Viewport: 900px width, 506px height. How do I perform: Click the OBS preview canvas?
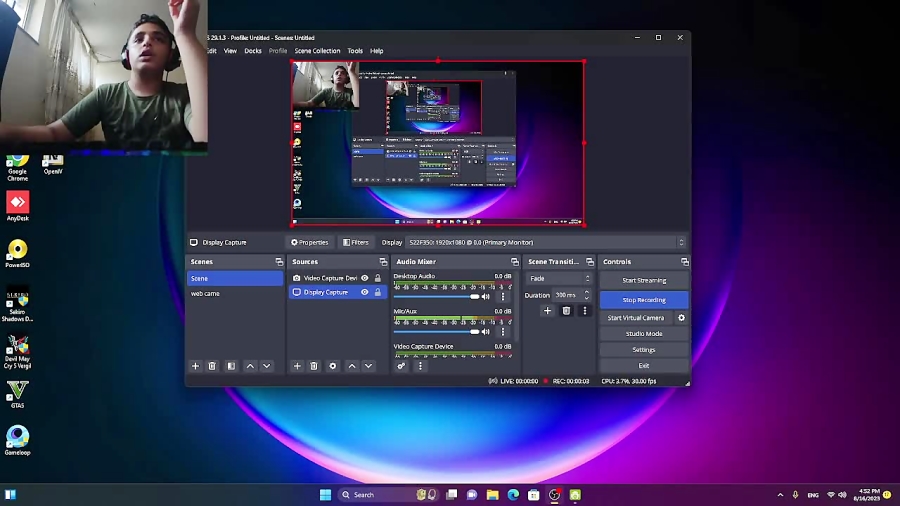click(x=438, y=143)
